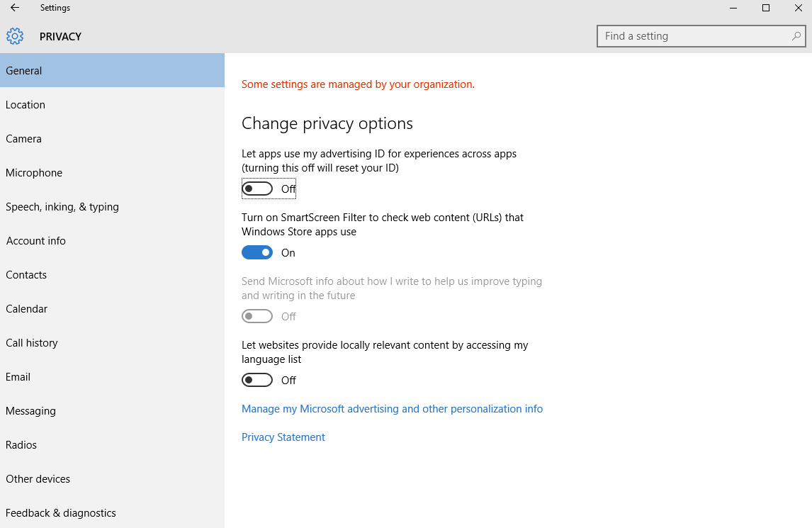Select Contacts in the sidebar
This screenshot has height=528, width=812.
26,275
